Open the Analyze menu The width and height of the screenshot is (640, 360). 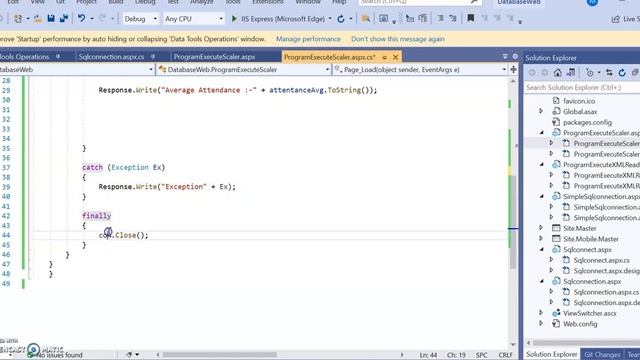tap(202, 2)
